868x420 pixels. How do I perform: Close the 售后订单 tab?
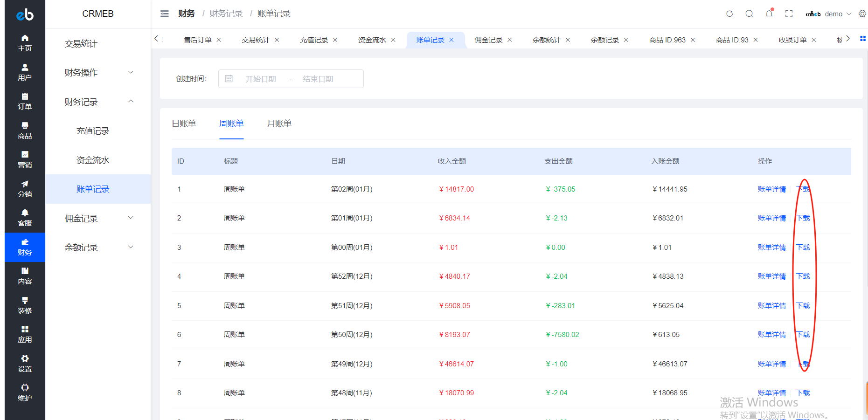click(219, 40)
